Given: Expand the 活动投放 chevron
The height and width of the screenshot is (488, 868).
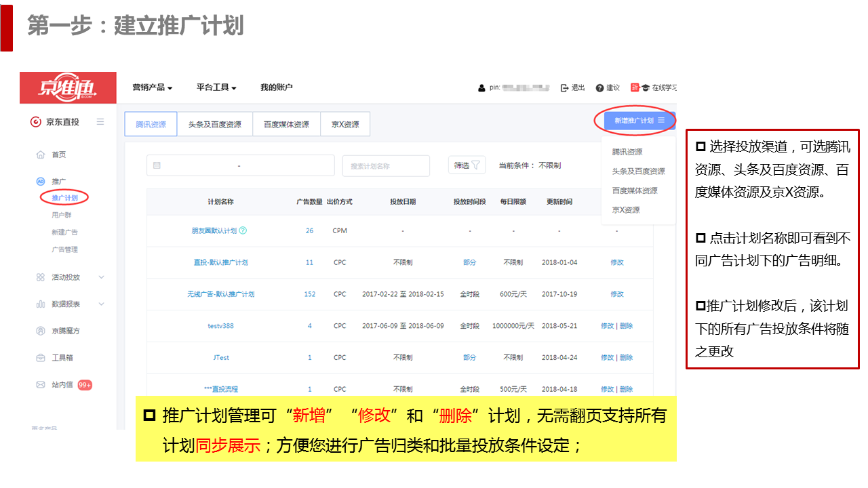Looking at the screenshot, I should click(102, 277).
